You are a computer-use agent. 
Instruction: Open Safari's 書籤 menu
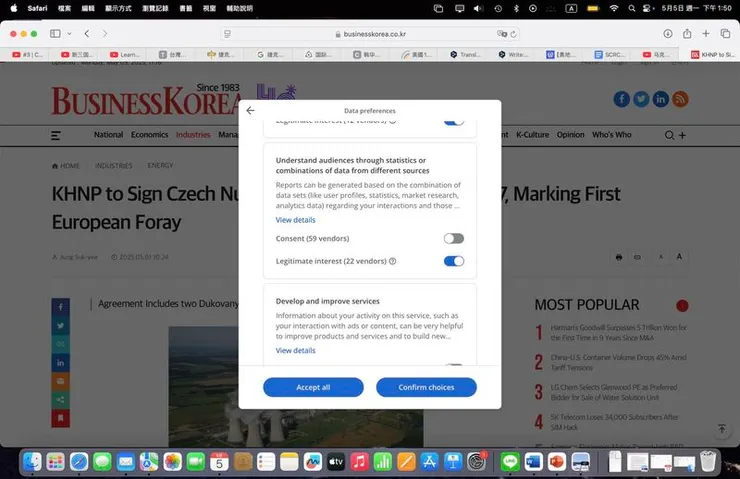point(186,8)
